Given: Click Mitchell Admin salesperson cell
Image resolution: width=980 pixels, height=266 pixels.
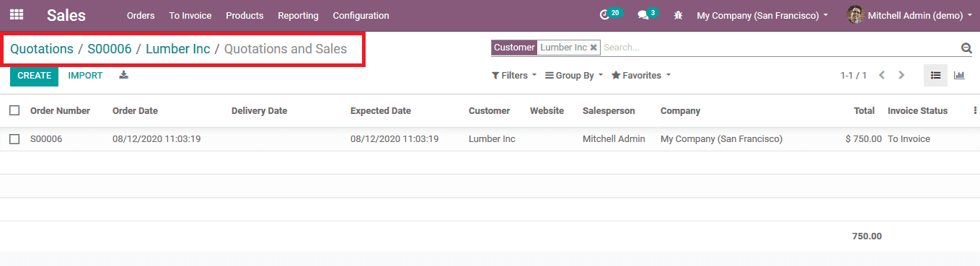Looking at the screenshot, I should [x=614, y=139].
